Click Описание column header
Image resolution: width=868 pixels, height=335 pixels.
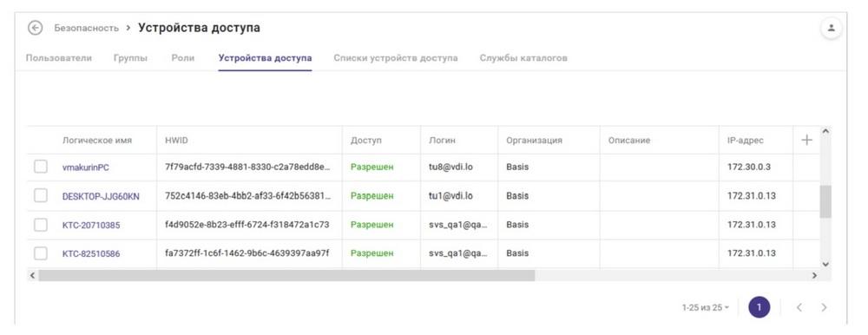click(628, 140)
